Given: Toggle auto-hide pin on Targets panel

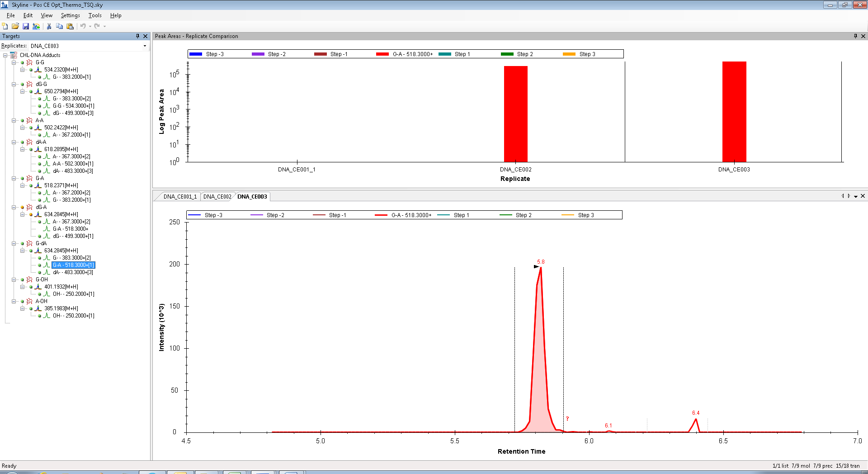Looking at the screenshot, I should click(137, 36).
